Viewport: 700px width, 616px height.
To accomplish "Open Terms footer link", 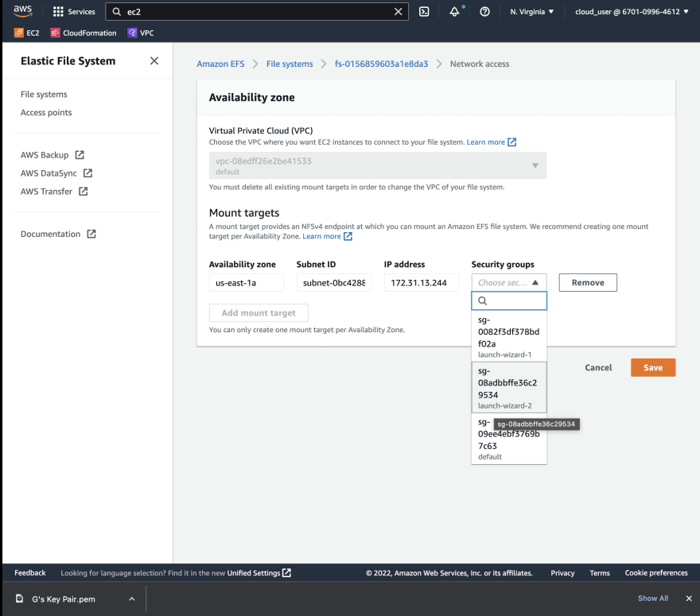I will click(600, 573).
